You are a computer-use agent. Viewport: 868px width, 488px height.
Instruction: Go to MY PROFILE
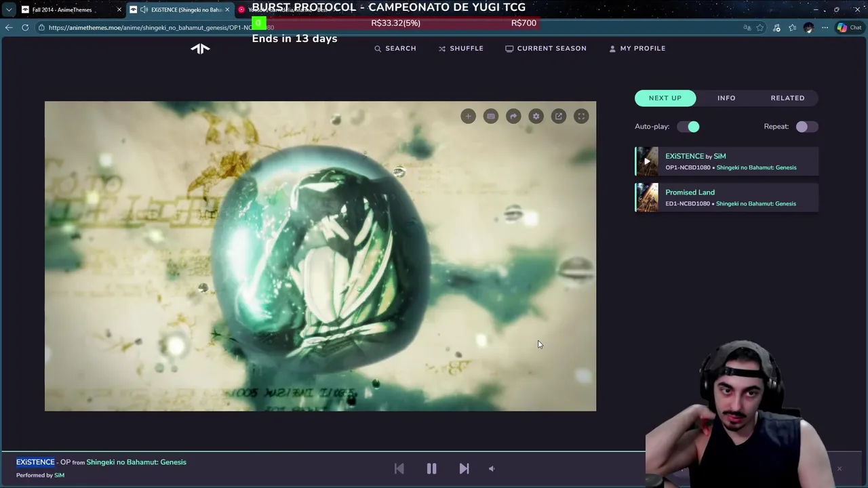tap(637, 48)
